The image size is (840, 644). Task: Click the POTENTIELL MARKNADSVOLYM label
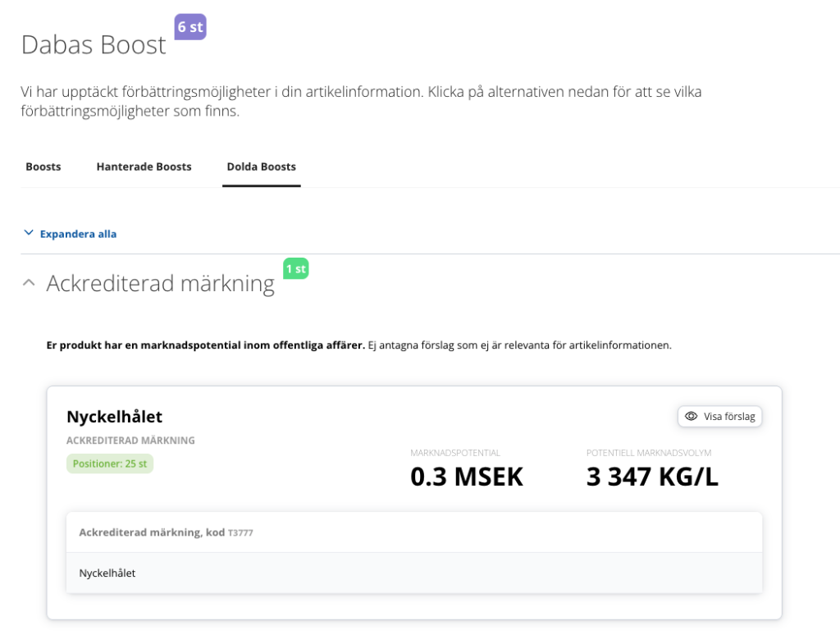point(649,454)
